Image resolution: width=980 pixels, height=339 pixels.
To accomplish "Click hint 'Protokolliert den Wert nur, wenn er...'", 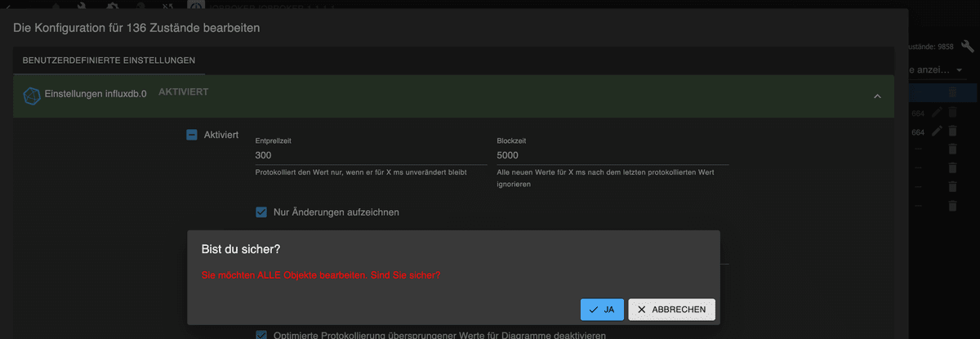I will pos(361,172).
